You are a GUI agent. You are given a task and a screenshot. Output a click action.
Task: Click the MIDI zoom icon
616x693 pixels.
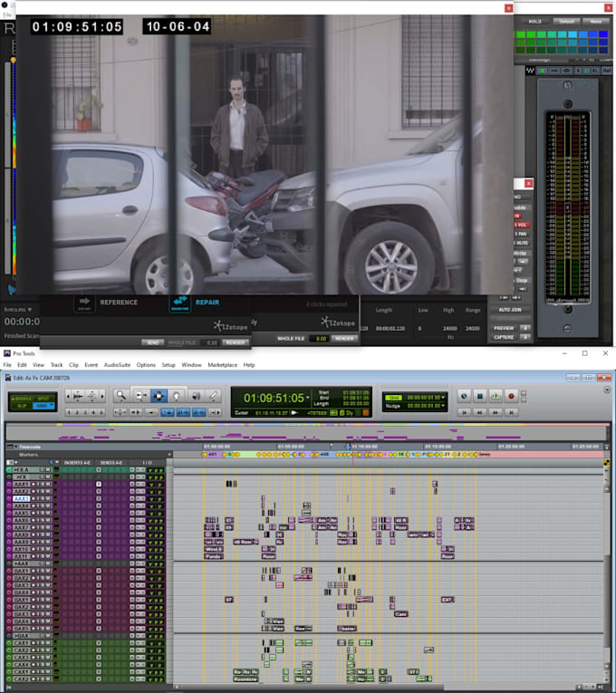click(92, 396)
